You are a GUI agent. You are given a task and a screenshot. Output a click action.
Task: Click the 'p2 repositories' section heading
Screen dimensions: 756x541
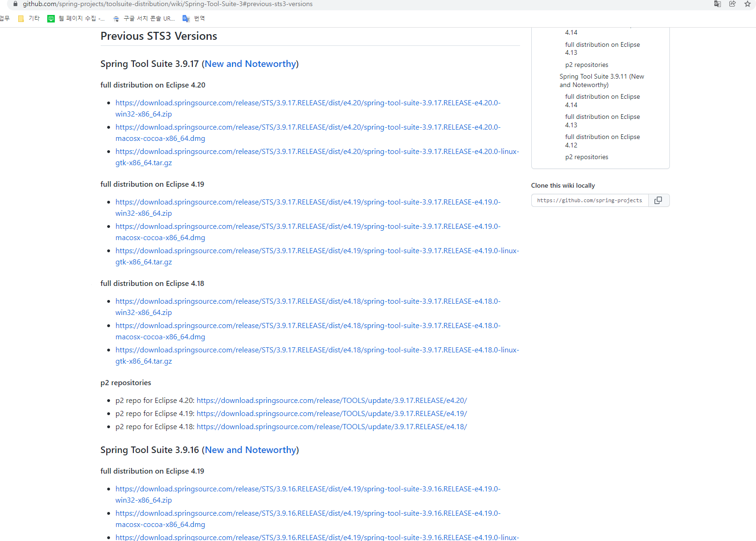point(125,383)
